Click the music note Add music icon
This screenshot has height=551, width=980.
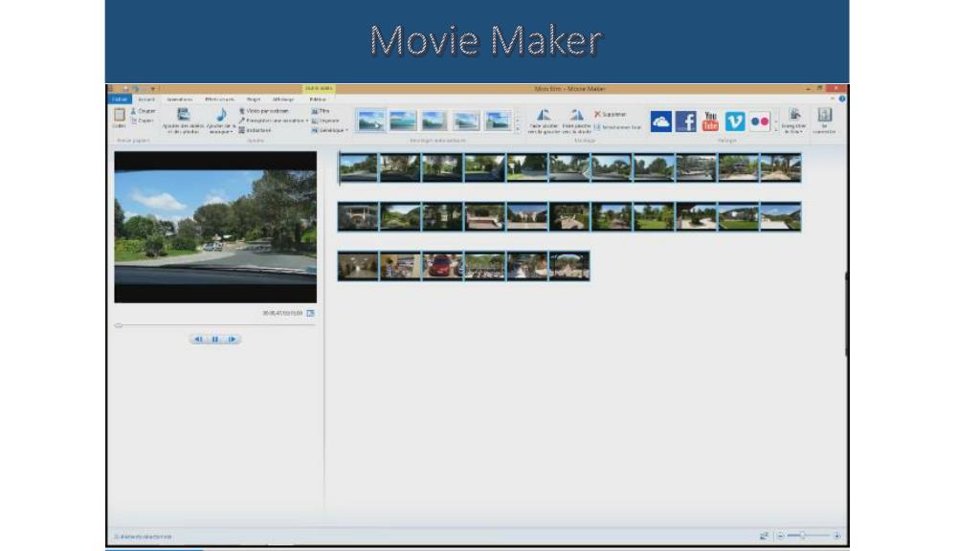tap(221, 115)
